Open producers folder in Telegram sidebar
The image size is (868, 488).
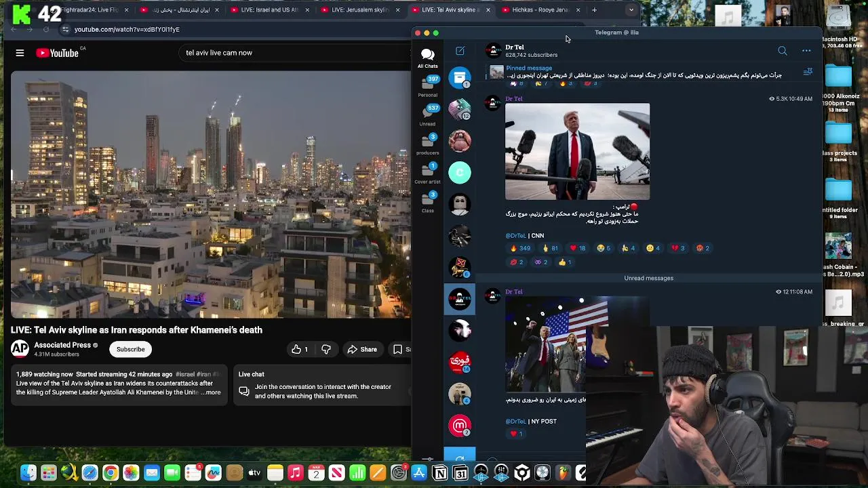427,144
